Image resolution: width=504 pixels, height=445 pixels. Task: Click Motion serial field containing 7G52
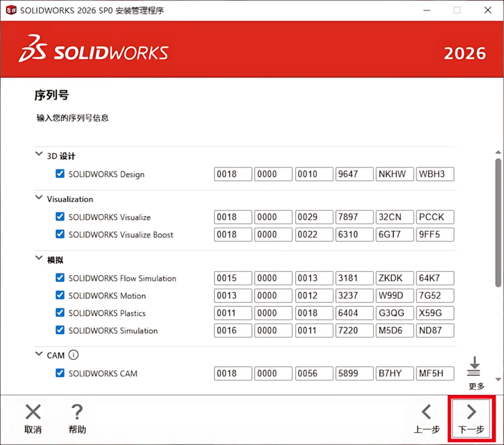pos(435,296)
